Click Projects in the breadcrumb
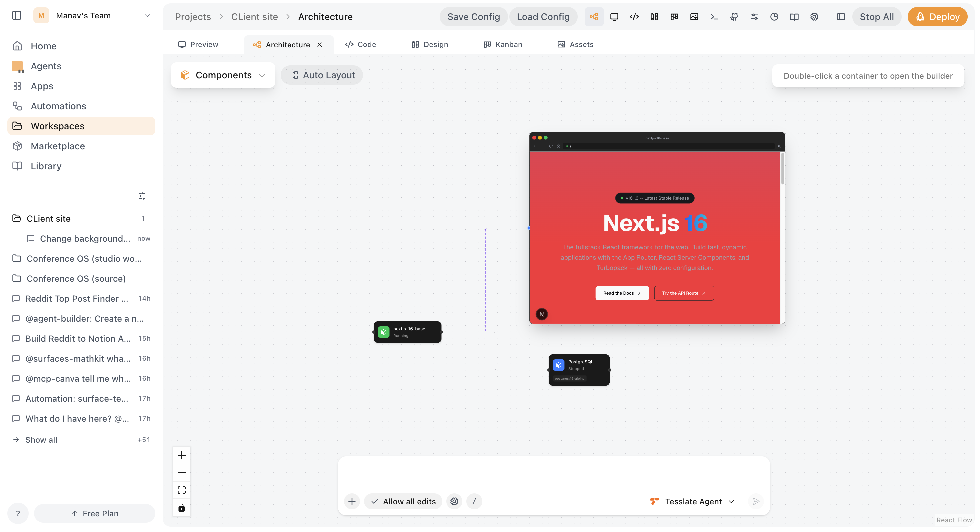This screenshot has height=532, width=980. pyautogui.click(x=193, y=17)
